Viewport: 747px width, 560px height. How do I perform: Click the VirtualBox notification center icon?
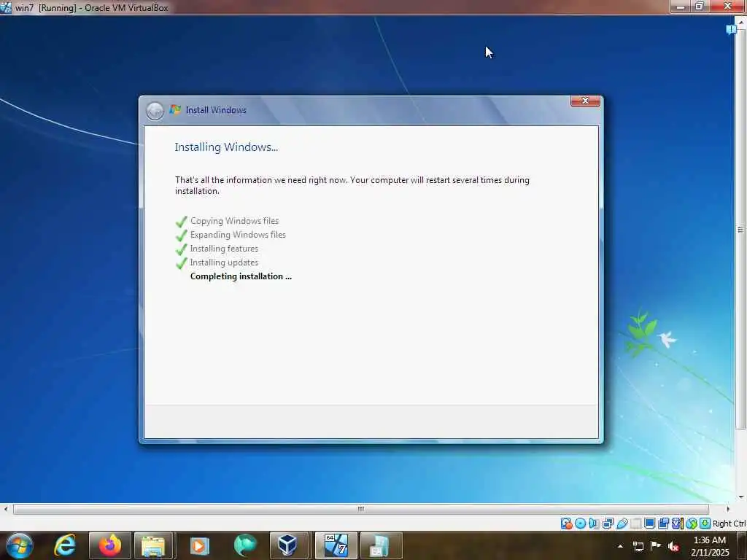pyautogui.click(x=731, y=29)
